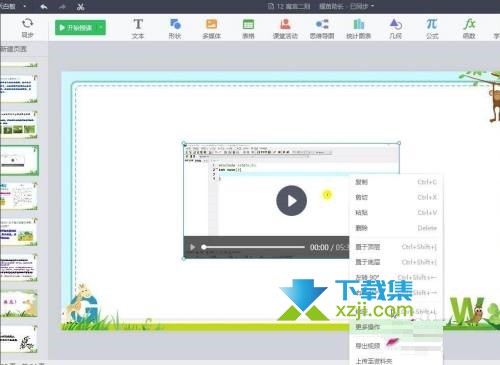Click the redo arrow in title bar

(62, 7)
